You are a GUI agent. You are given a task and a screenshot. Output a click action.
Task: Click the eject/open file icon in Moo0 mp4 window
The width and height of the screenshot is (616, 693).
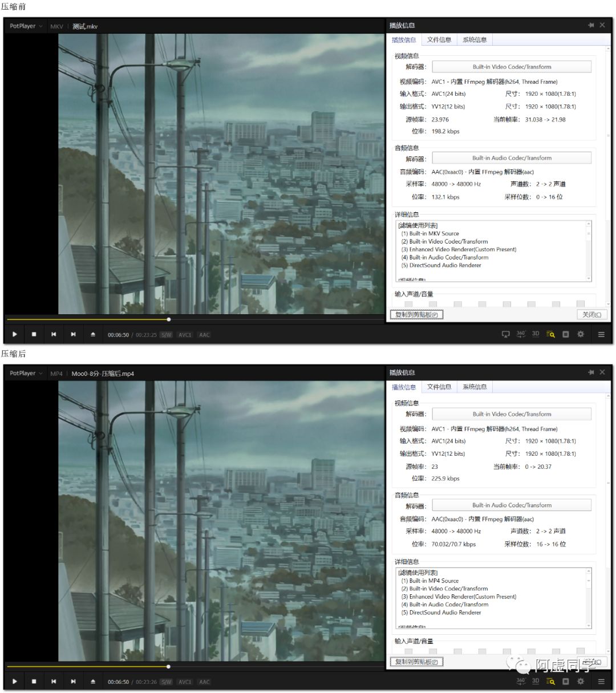click(x=93, y=681)
